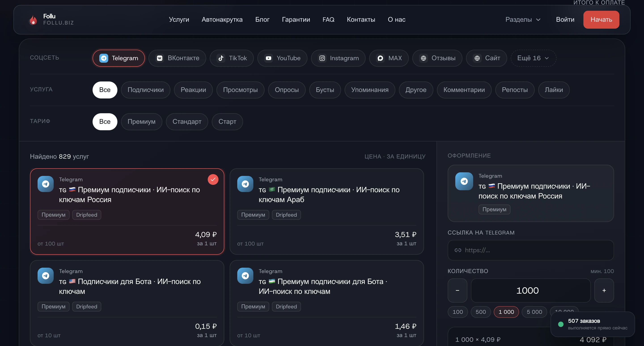Screen dimensions: 644x346
Task: Click the MAX messenger icon
Action: pyautogui.click(x=380, y=58)
